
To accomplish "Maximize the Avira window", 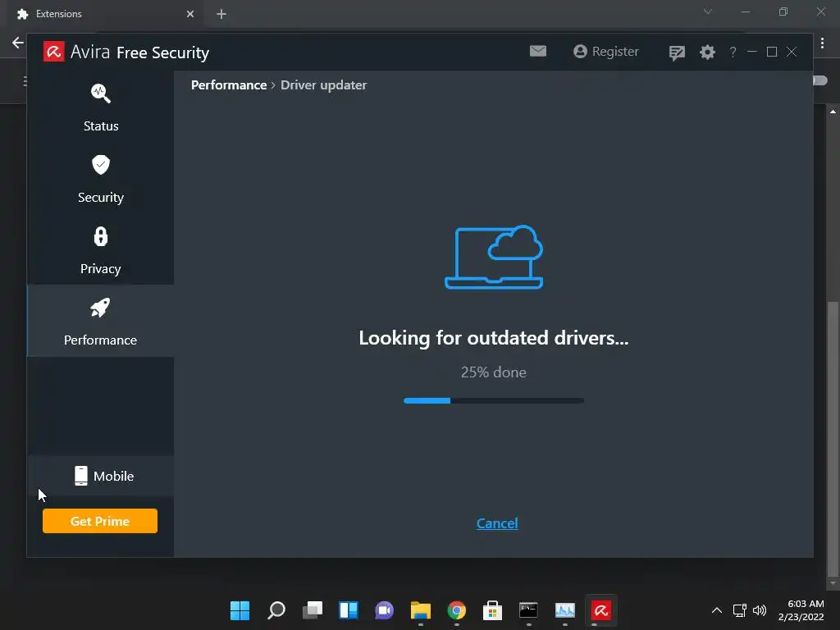I will click(x=771, y=52).
